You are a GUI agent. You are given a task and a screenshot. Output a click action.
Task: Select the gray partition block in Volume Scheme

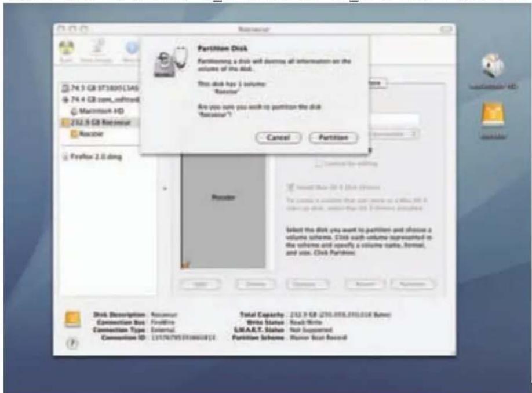point(223,210)
